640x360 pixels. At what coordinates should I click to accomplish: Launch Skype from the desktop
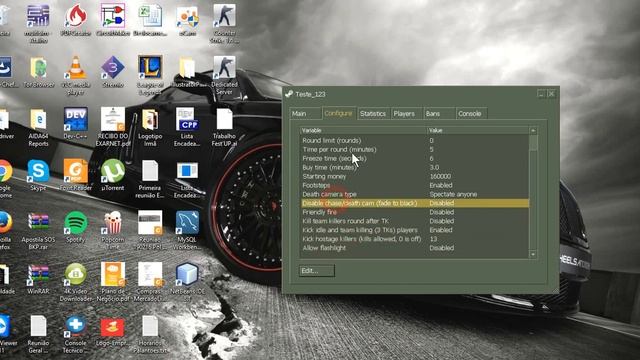[x=38, y=175]
